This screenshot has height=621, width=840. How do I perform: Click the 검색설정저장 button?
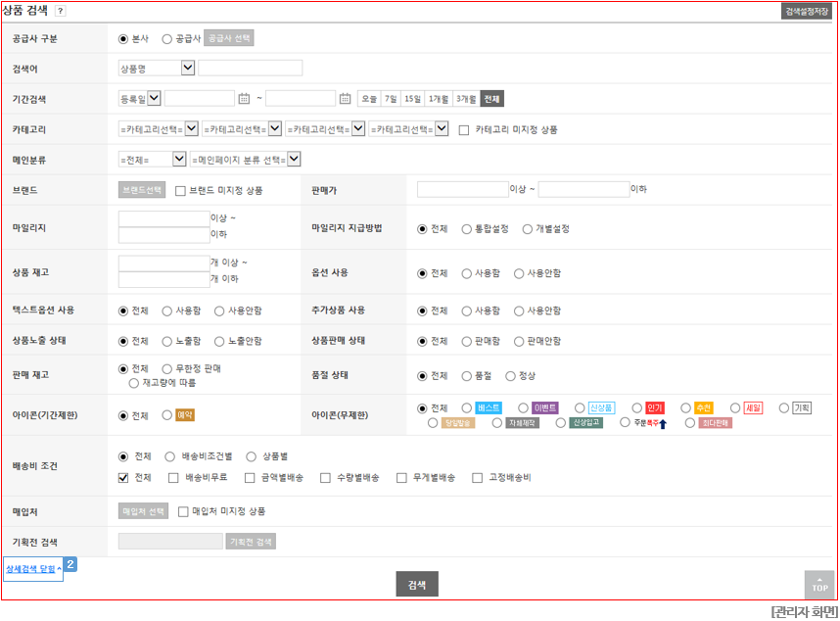tap(807, 11)
